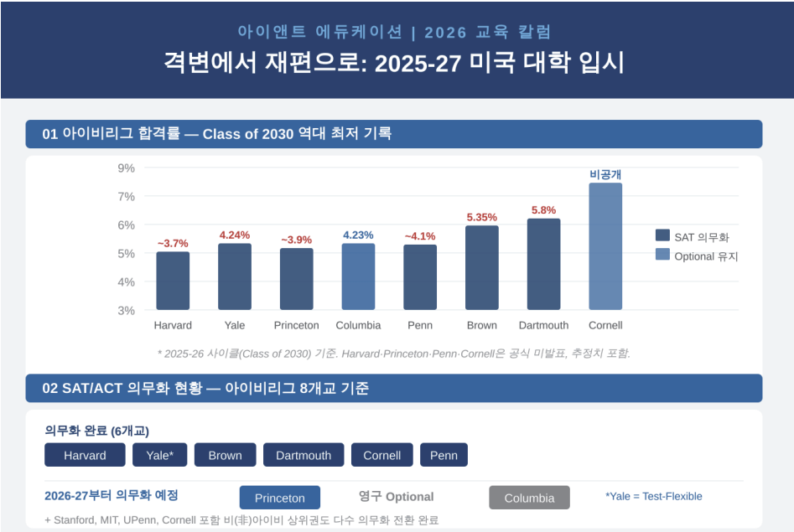
Task: Select the Penn pill button
Action: [444, 455]
